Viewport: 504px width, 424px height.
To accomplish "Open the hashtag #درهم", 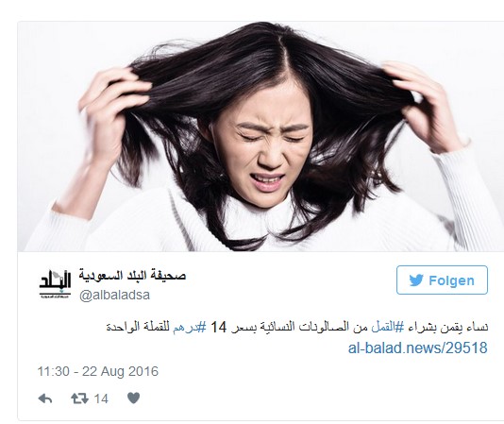I will [x=189, y=328].
